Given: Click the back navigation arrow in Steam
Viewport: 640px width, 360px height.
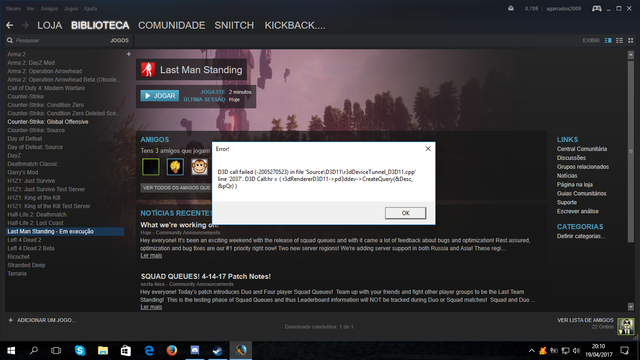Looking at the screenshot, I should tap(9, 25).
